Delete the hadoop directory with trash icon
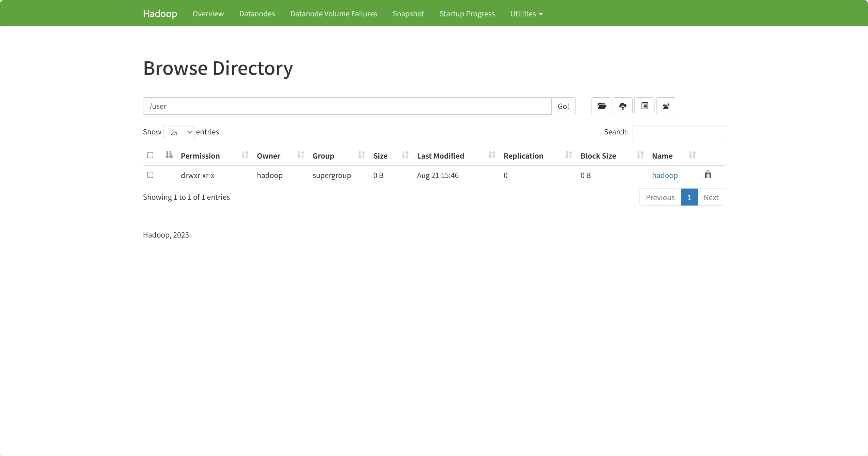This screenshot has height=456, width=868. [708, 175]
